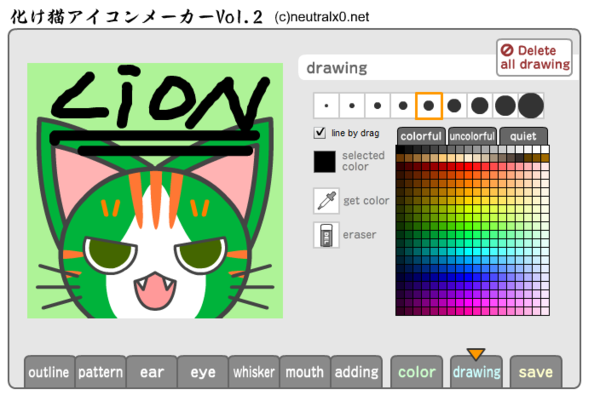
Task: Select the fourth brush size dot
Action: 403,106
